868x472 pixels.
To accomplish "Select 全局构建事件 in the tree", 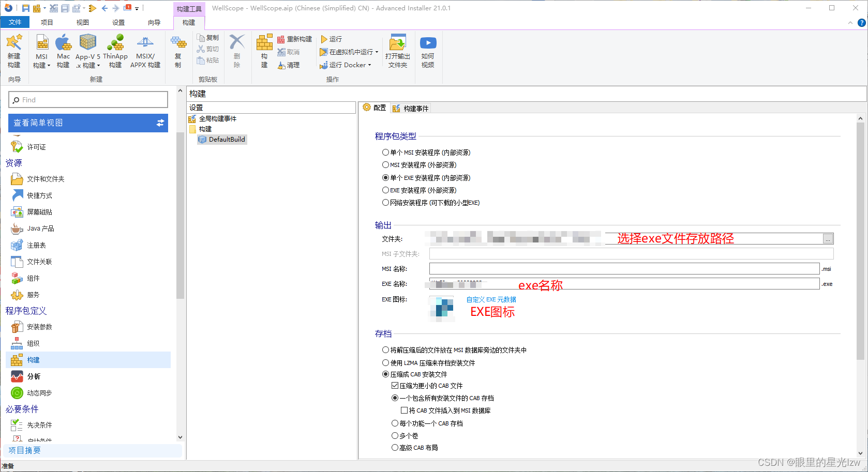I will pos(213,119).
